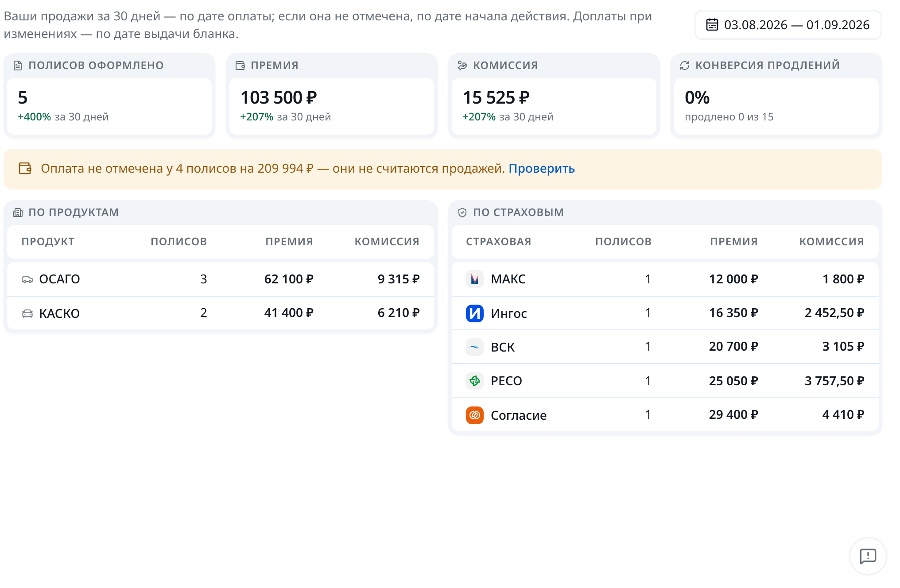Click the МАКС insurer logo

[474, 279]
